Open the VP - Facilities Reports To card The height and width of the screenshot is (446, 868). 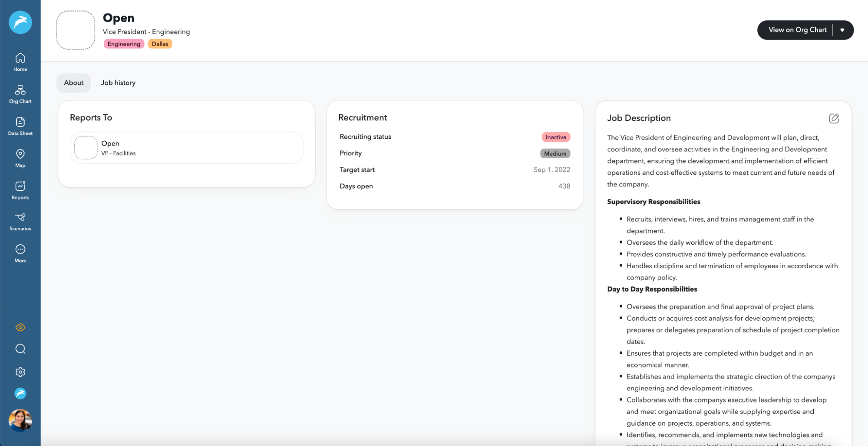click(x=186, y=148)
